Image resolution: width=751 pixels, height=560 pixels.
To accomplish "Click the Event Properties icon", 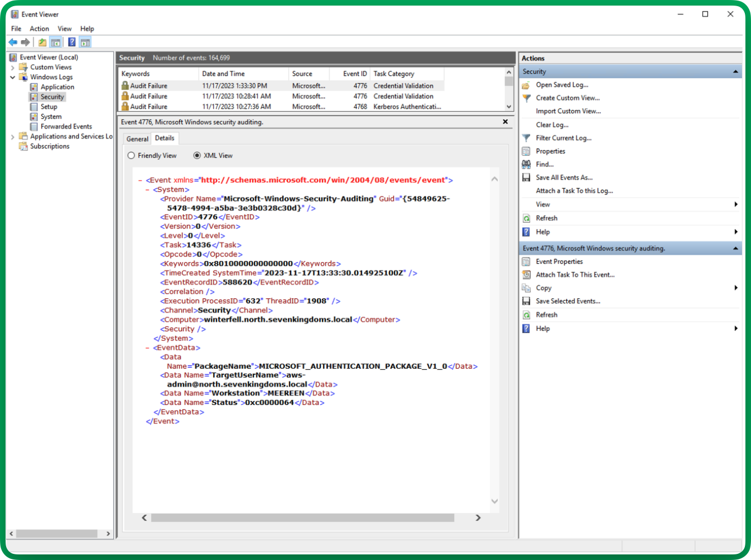I will pos(526,262).
